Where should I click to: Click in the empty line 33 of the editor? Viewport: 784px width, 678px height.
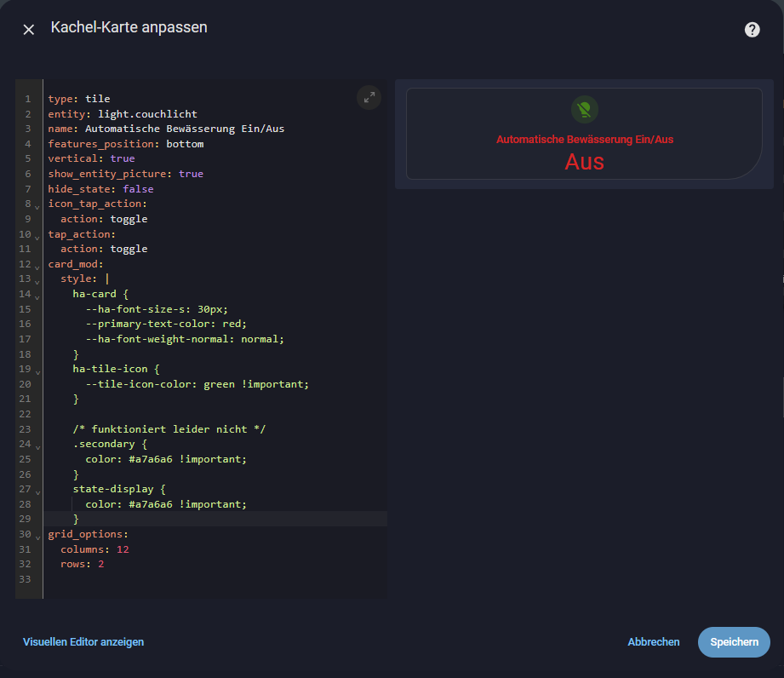coord(170,580)
